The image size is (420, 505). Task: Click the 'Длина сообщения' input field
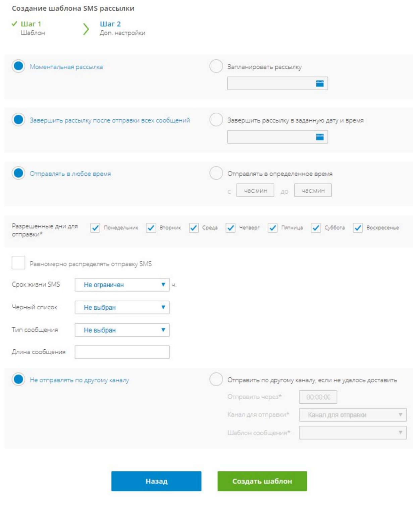click(x=122, y=352)
